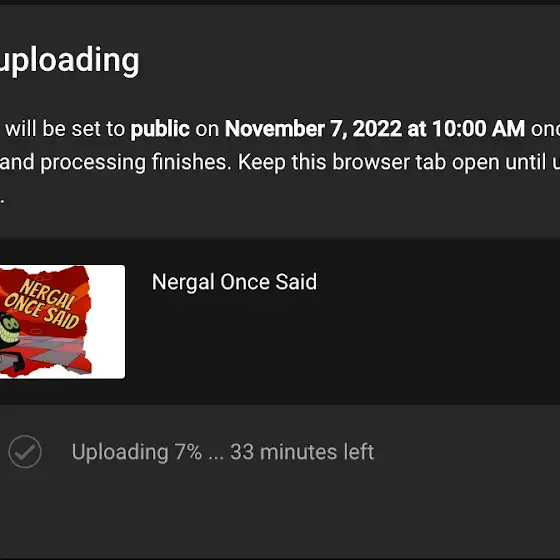Click the 10:00 AM scheduled time
The image size is (560, 560).
click(x=479, y=129)
